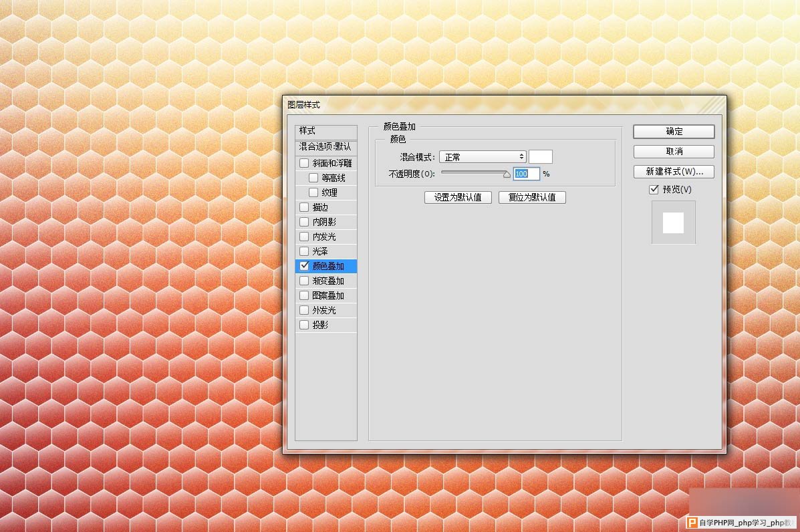Tick the 等高线 checkbox
Viewport: 800px width, 532px height.
tap(313, 178)
